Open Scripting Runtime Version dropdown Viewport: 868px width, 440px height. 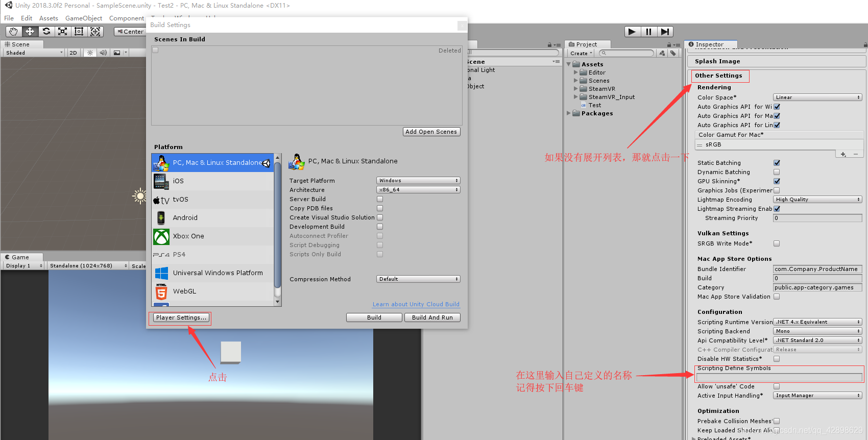pos(817,322)
